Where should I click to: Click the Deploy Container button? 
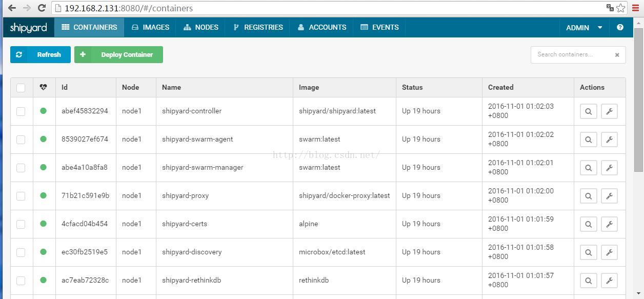118,54
